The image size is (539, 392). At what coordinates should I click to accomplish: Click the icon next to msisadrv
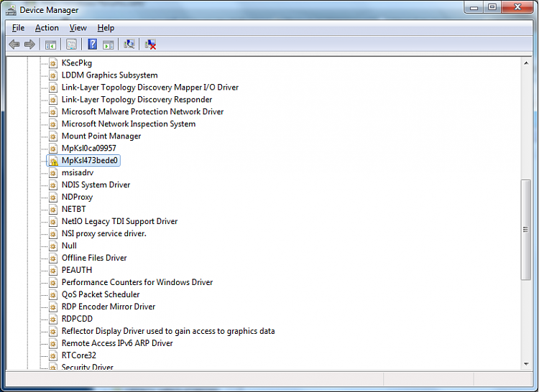[53, 173]
